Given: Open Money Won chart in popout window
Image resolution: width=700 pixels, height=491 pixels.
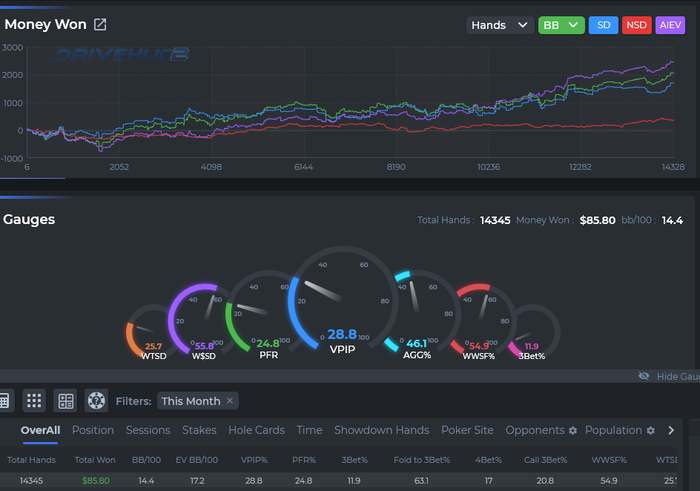Looking at the screenshot, I should click(x=100, y=25).
